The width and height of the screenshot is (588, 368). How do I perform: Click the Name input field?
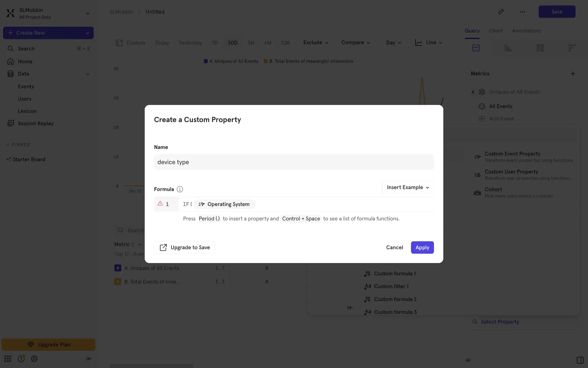(294, 162)
